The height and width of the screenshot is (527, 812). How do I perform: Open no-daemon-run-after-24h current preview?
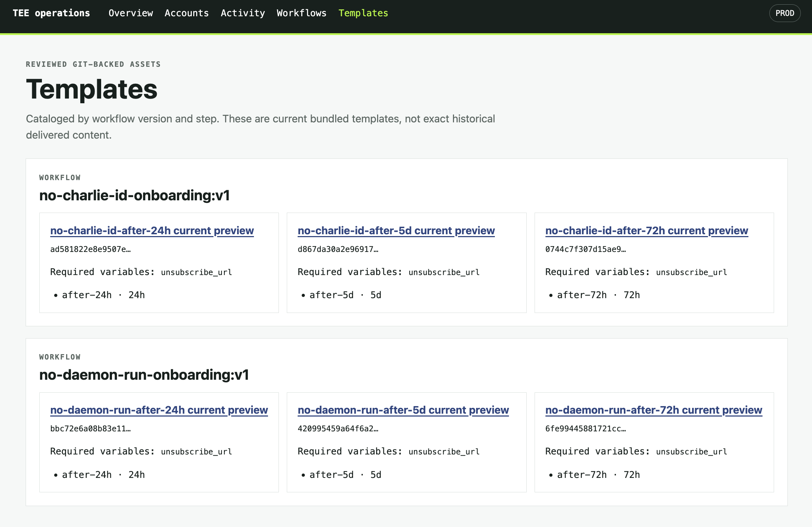pos(159,410)
